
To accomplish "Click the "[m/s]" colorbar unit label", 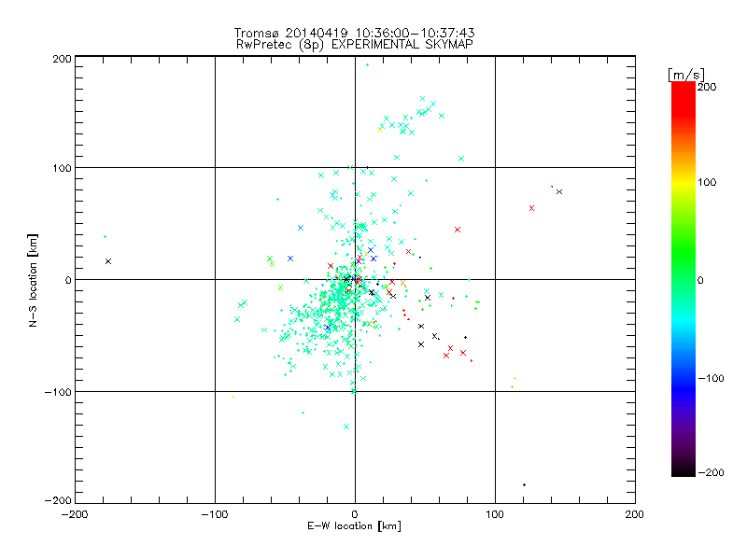I will [686, 75].
